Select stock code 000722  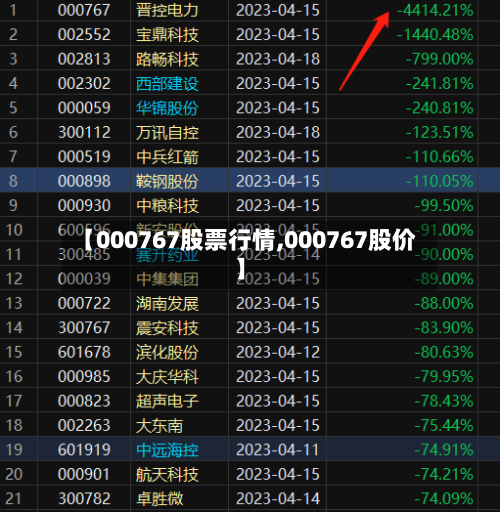tap(84, 303)
